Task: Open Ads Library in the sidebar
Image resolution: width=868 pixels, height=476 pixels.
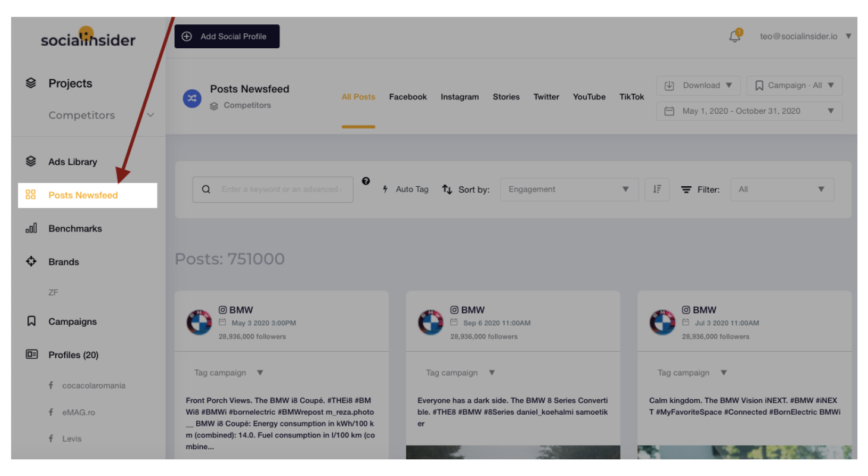Action: (x=73, y=161)
